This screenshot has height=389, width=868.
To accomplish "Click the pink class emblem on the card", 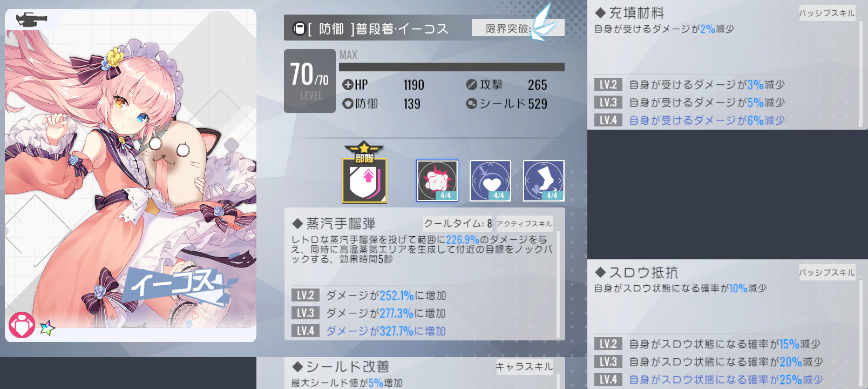I will [x=22, y=326].
